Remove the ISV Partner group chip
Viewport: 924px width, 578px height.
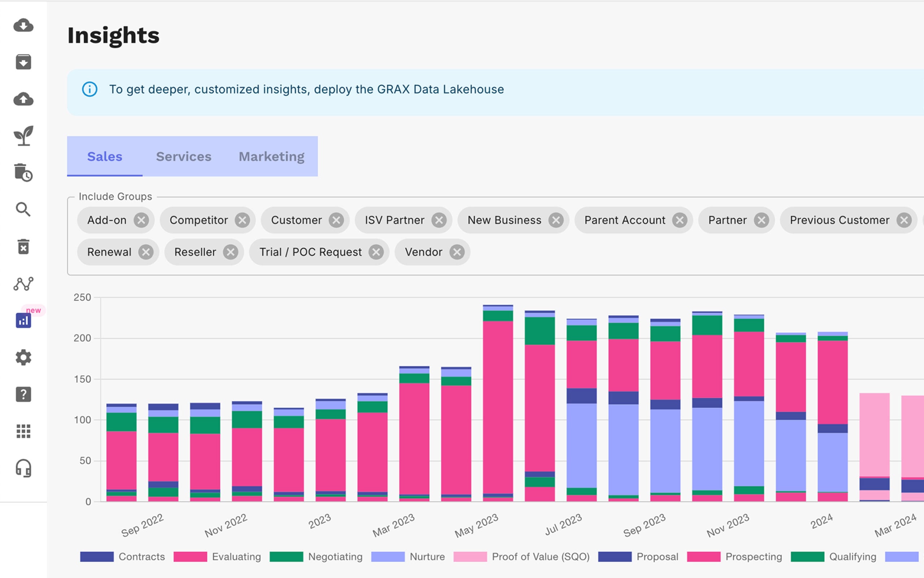tap(439, 220)
